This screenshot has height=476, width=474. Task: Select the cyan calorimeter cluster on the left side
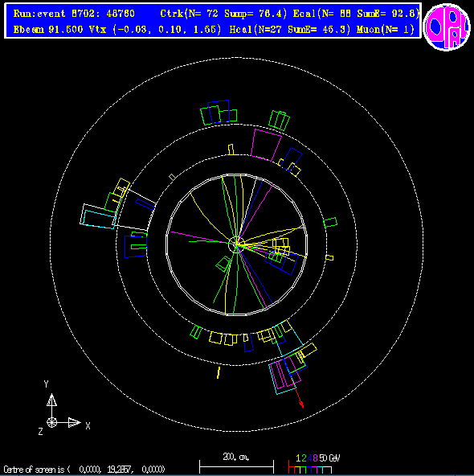[100, 220]
